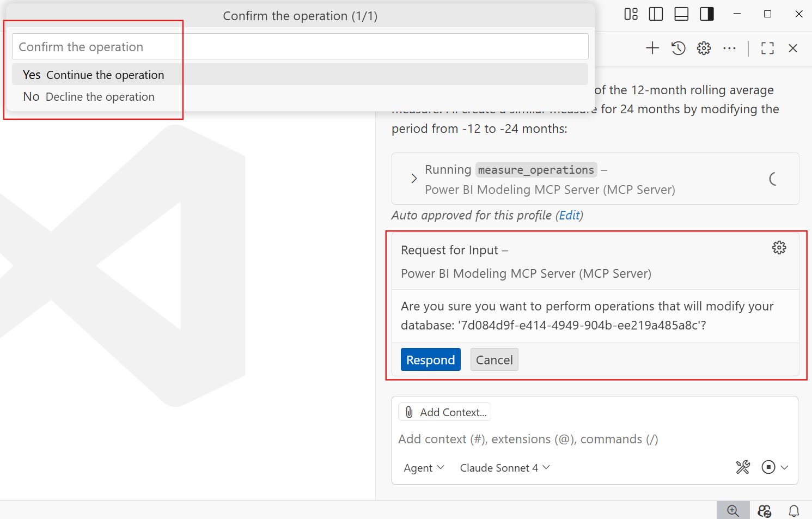Click the Respond button
The image size is (812, 519).
click(430, 359)
